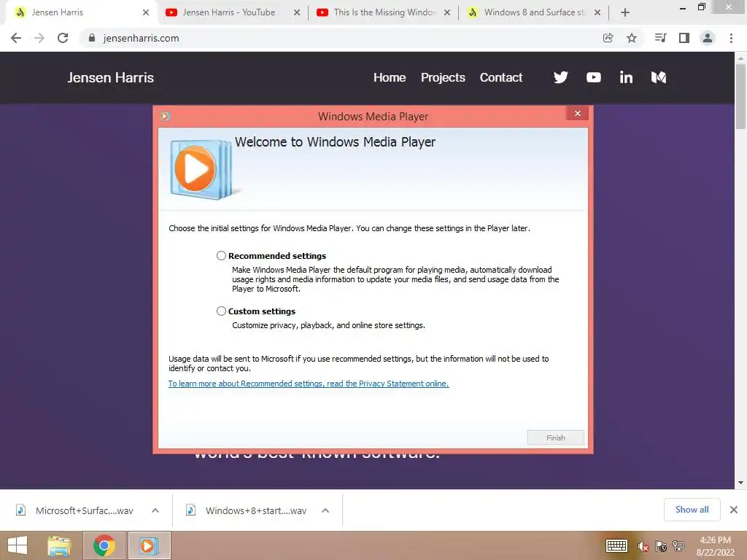The width and height of the screenshot is (747, 560).
Task: Click the scrollbar down arrow
Action: [740, 483]
